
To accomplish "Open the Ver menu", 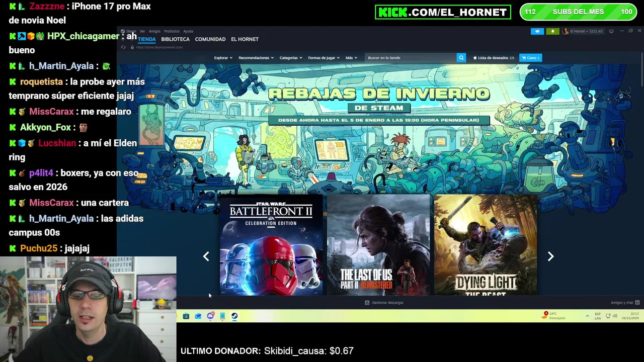I will pyautogui.click(x=142, y=31).
